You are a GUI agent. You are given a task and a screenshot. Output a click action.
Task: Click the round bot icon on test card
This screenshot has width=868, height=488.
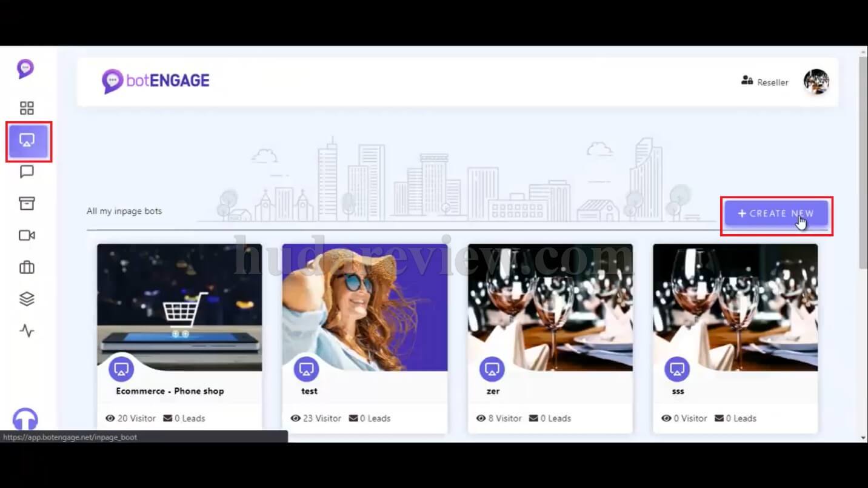pyautogui.click(x=306, y=369)
